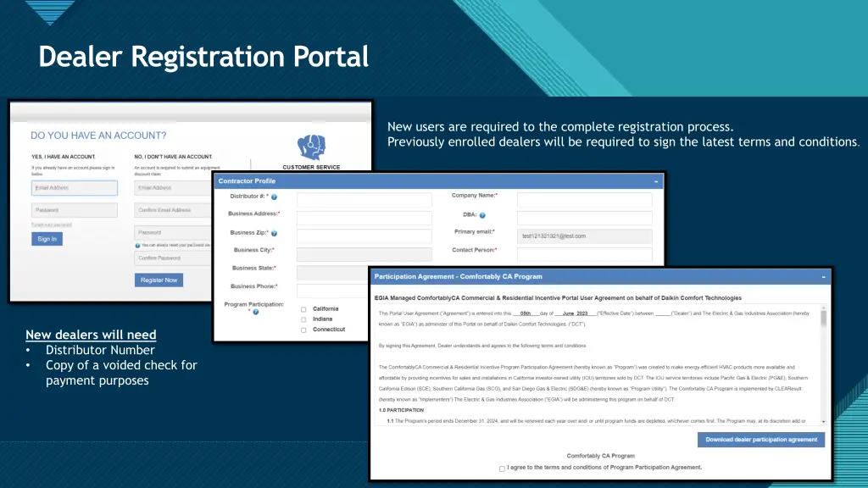Viewport: 868px width, 488px height.
Task: Click the Customer Service headset icon
Action: click(312, 147)
